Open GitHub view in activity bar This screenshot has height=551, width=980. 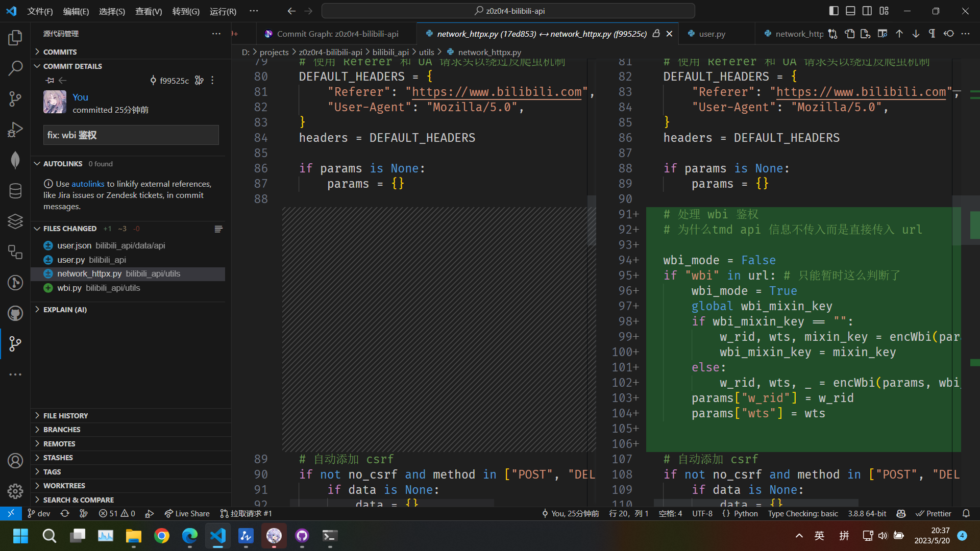15,313
